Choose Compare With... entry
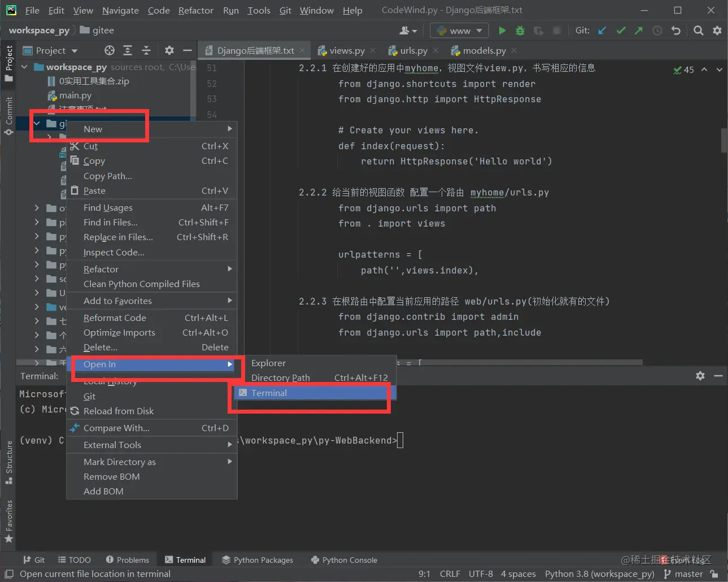728x582 pixels. [151, 428]
